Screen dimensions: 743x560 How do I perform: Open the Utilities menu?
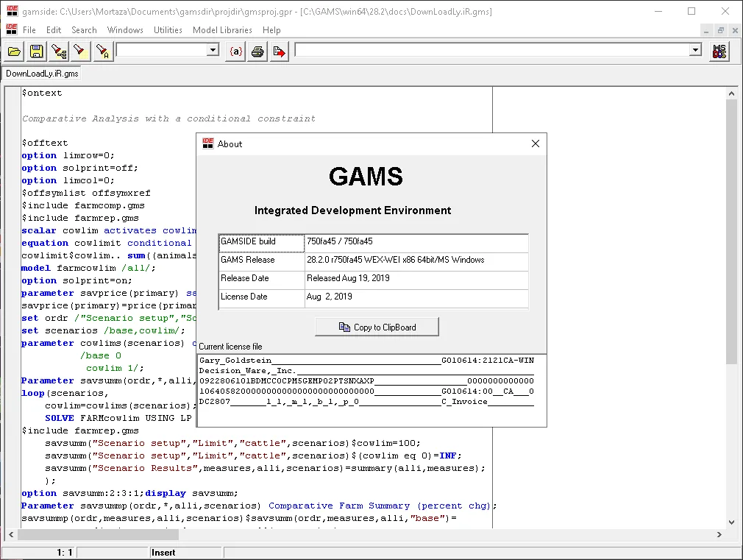(x=168, y=30)
